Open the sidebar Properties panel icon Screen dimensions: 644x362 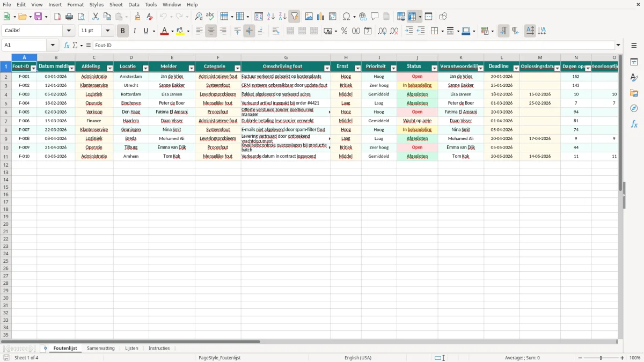pos(634,62)
